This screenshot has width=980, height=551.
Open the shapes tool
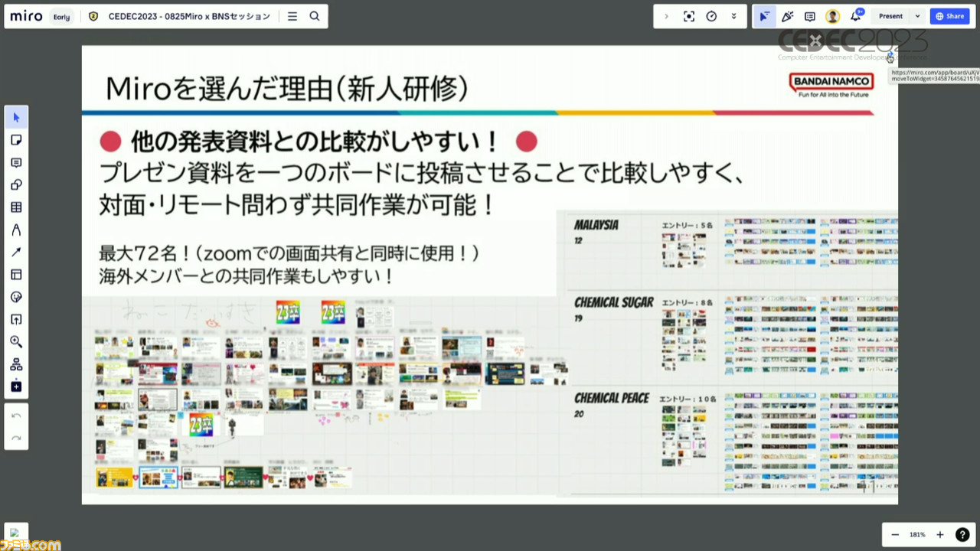click(x=16, y=184)
